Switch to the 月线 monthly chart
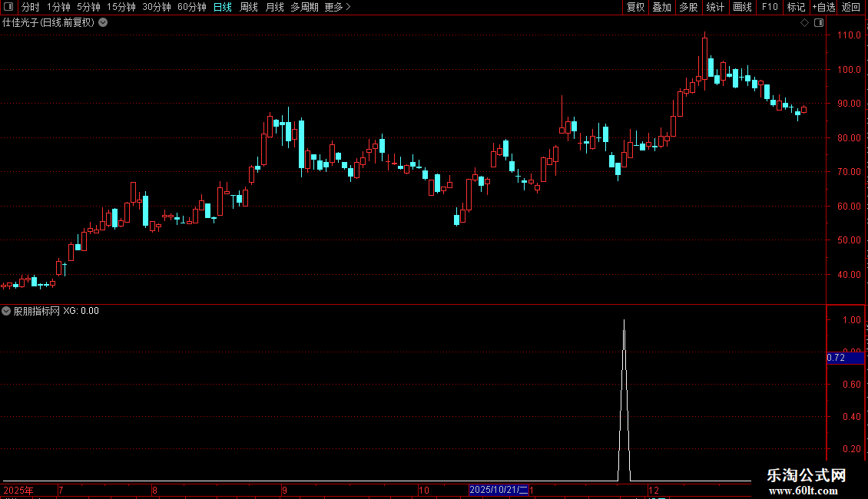This screenshot has height=499, width=868. point(274,7)
